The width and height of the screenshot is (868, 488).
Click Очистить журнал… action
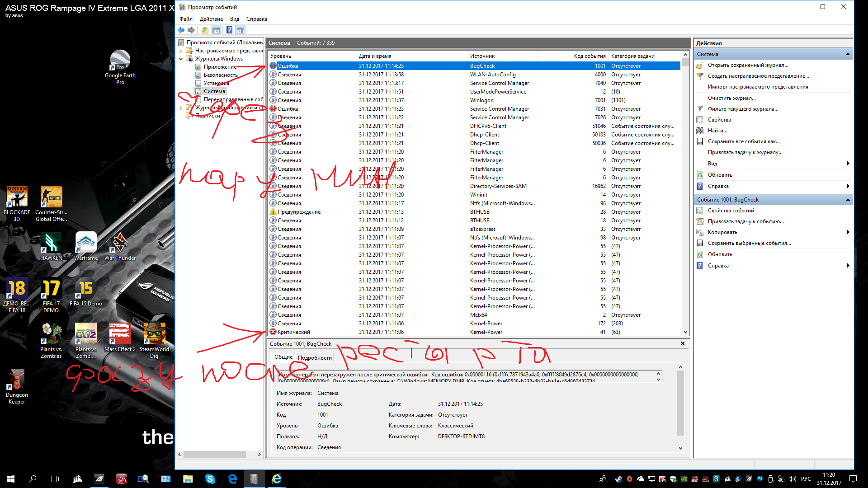(x=731, y=98)
